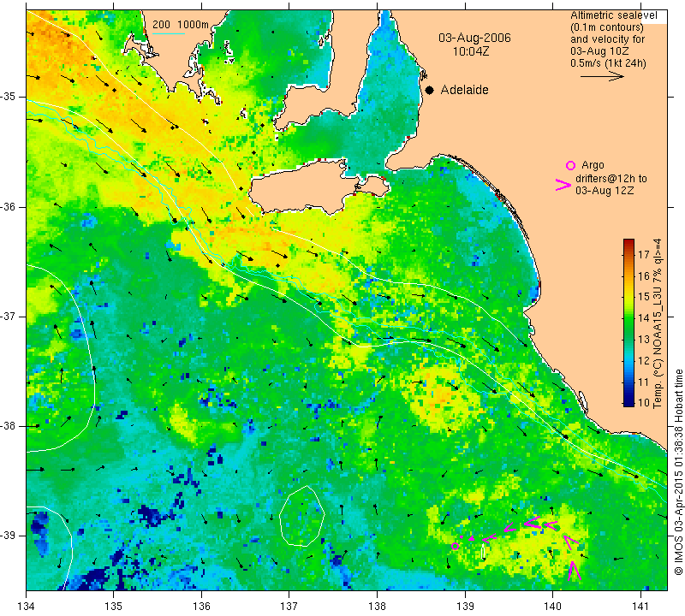The height and width of the screenshot is (616, 685).
Task: Click the magenta Argo circle in the legend
Action: tap(570, 165)
